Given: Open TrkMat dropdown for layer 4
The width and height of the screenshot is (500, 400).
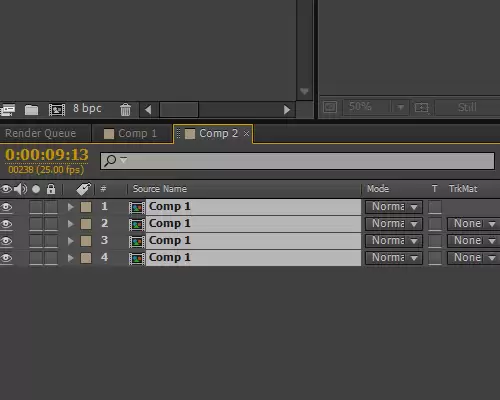Looking at the screenshot, I should click(x=473, y=258).
